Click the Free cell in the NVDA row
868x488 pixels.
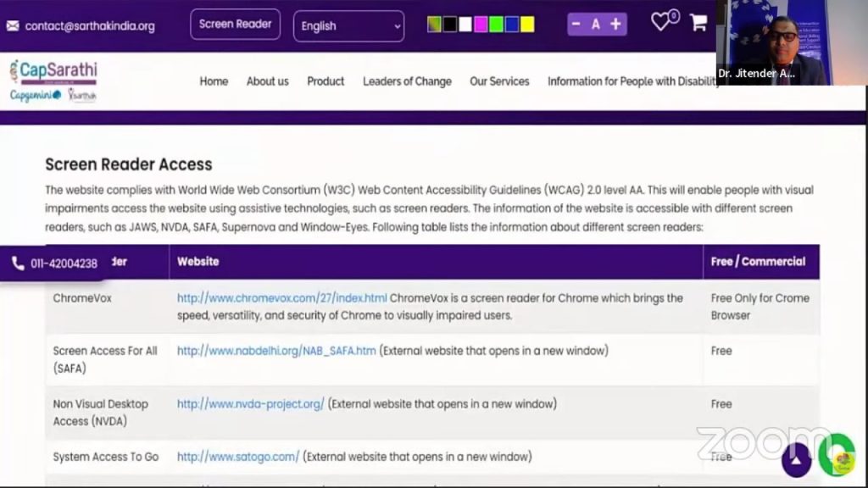761,413
